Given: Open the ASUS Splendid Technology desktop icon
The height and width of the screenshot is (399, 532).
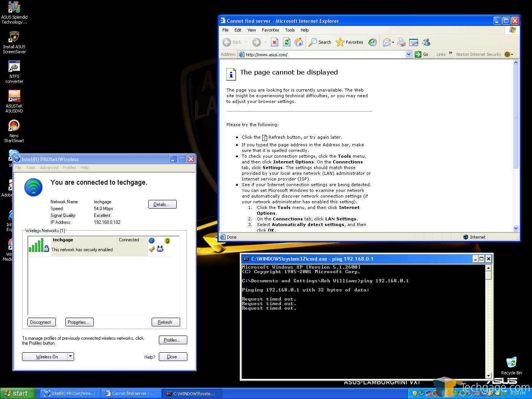Looking at the screenshot, I should [14, 13].
